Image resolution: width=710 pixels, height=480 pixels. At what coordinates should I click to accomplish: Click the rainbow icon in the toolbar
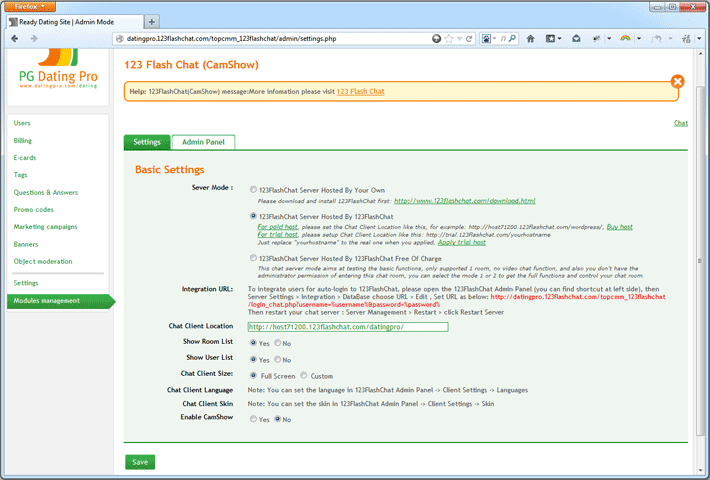click(x=625, y=39)
